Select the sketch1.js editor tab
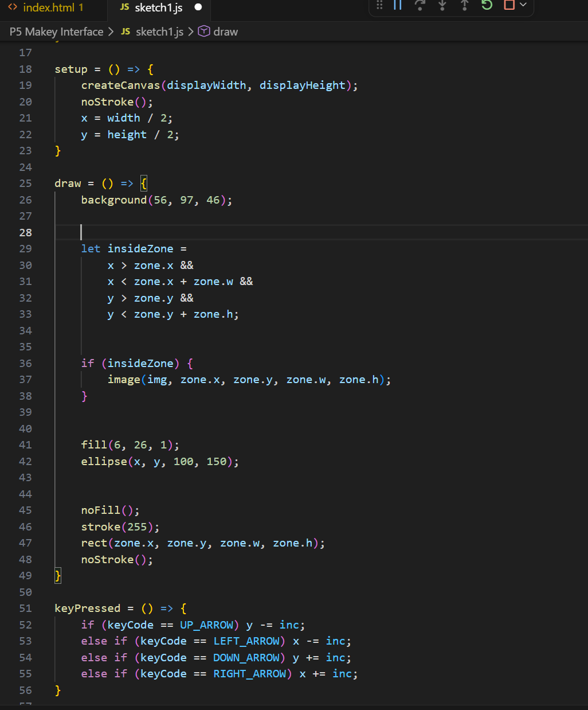Screen dimensions: 588x710 click(159, 7)
